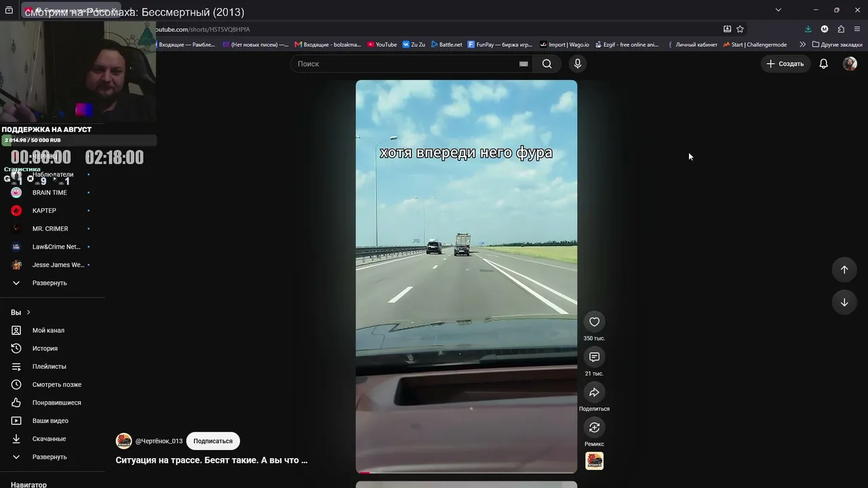Click the search magnifier button
This screenshot has height=488, width=868.
pos(547,64)
